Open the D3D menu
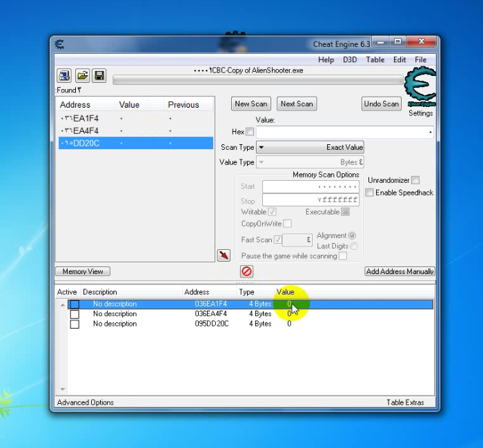483x448 pixels. [350, 60]
